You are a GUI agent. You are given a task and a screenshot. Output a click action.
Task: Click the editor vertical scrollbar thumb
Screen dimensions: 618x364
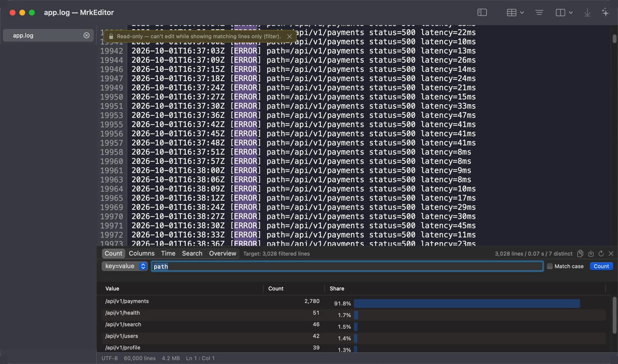(x=614, y=39)
